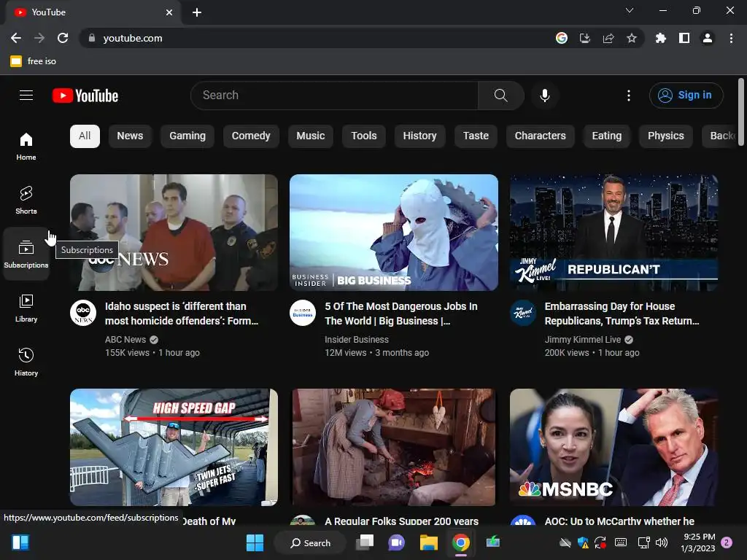Open 'Embarrassing Day for House Republicans' title
This screenshot has height=560, width=747.
tap(622, 314)
